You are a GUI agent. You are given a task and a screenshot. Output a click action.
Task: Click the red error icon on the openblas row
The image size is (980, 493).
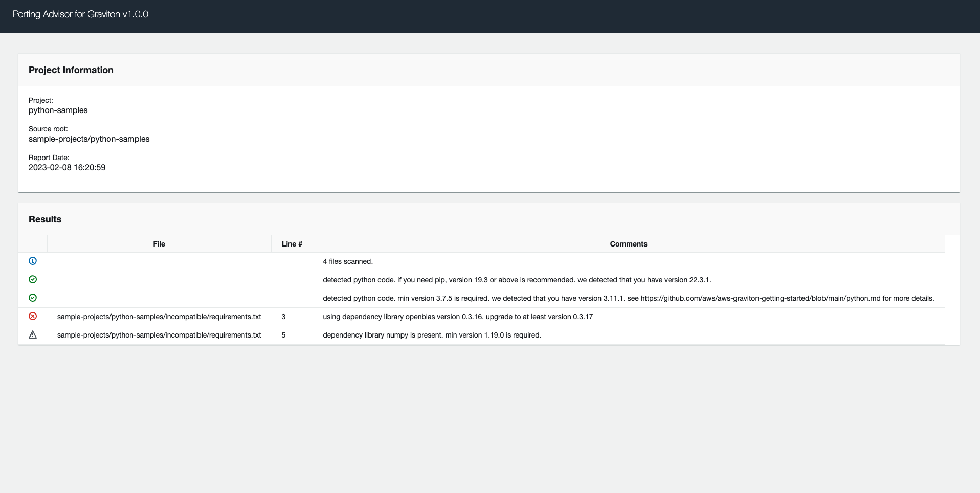point(33,317)
